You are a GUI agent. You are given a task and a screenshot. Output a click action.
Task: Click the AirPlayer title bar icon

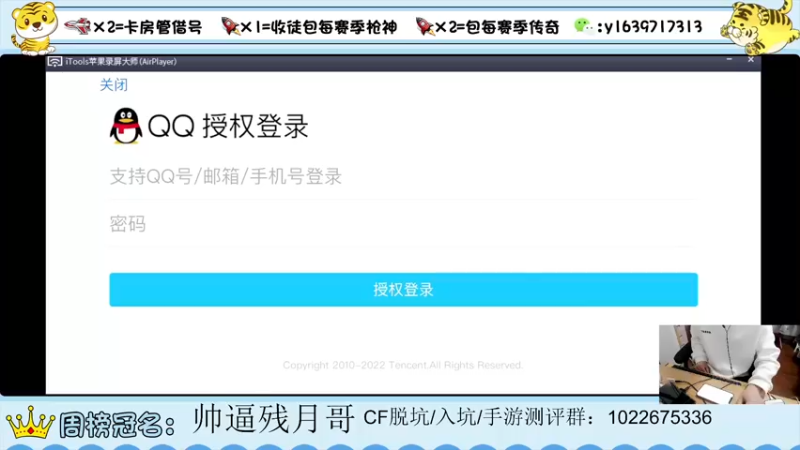tap(55, 62)
